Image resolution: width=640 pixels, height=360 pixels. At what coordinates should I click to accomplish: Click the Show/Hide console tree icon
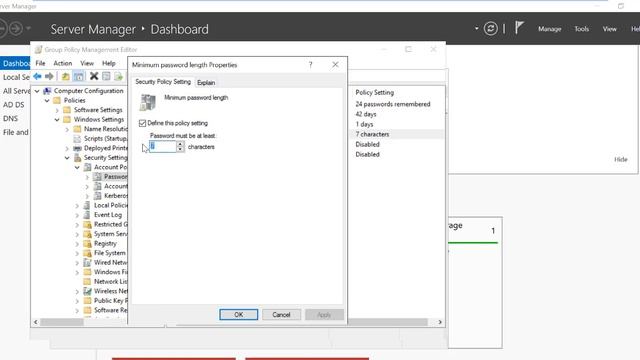[79, 76]
